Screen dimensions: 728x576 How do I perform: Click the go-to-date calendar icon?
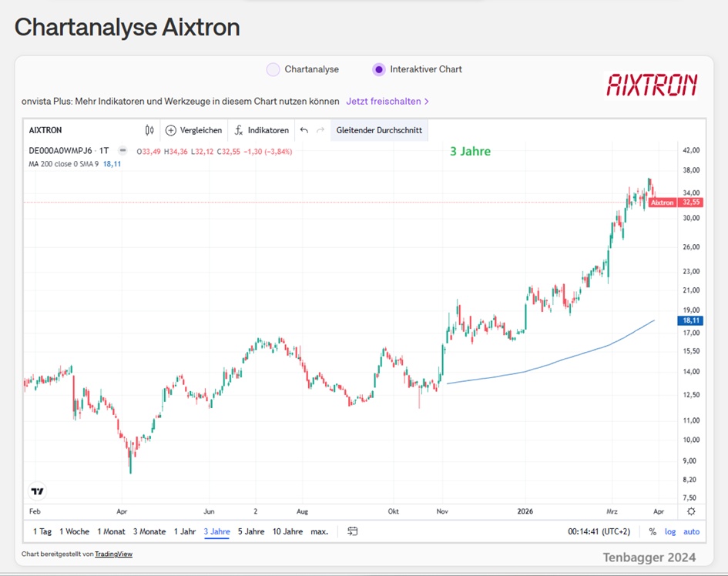click(x=353, y=531)
